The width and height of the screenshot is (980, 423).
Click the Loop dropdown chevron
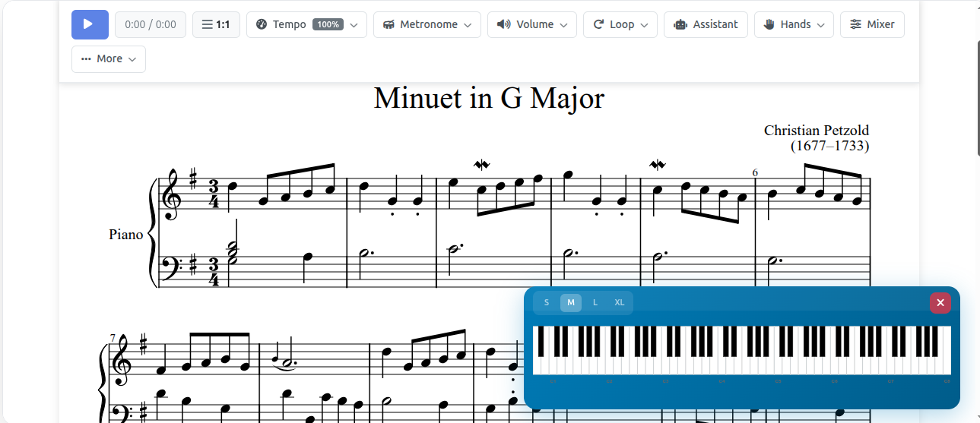click(645, 25)
